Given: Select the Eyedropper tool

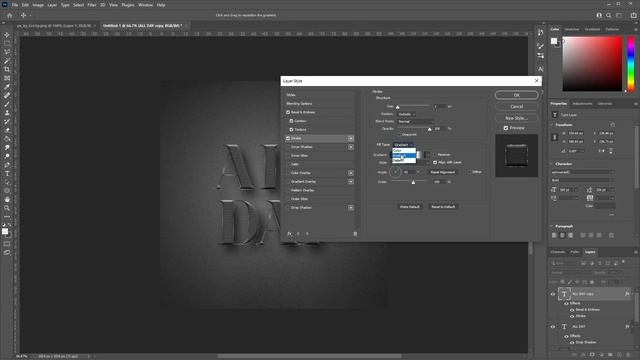Looking at the screenshot, I should click(7, 87).
